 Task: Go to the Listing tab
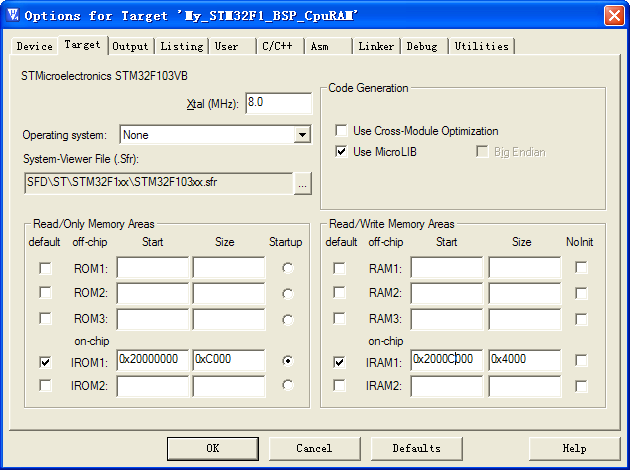click(182, 46)
